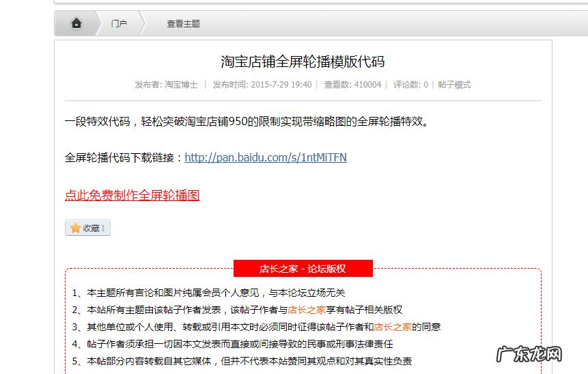Click the view count 查看数: 410004

(x=352, y=85)
